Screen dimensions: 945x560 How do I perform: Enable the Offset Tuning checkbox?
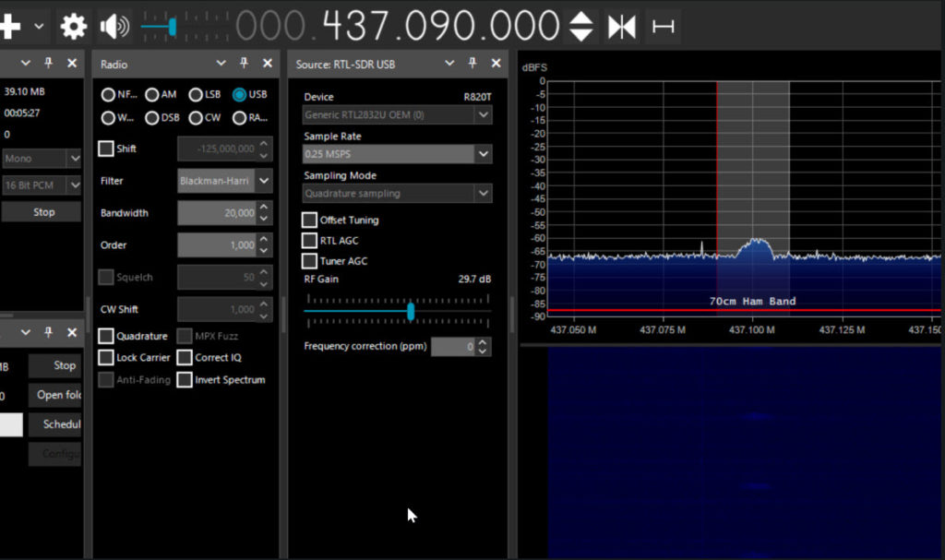310,220
